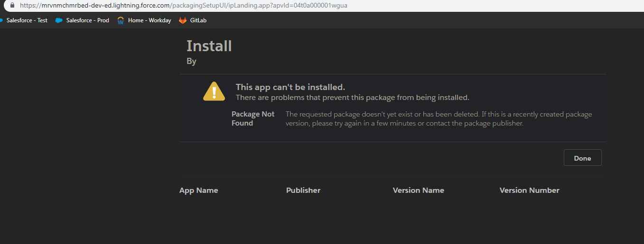Click the Publisher column header
This screenshot has width=644, height=244.
[303, 190]
